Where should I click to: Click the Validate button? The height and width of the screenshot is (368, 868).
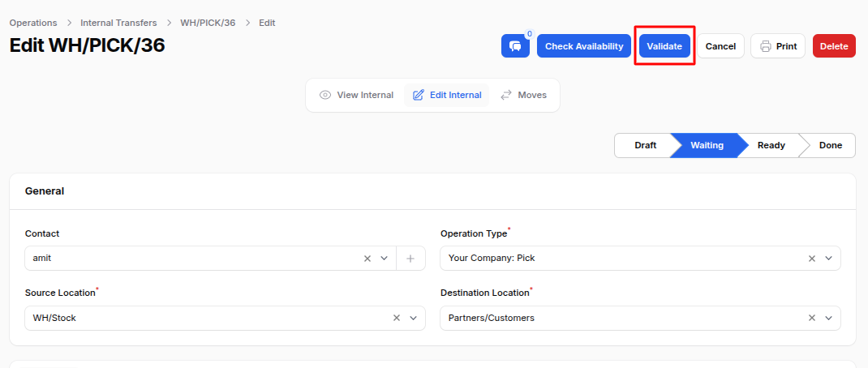click(664, 46)
